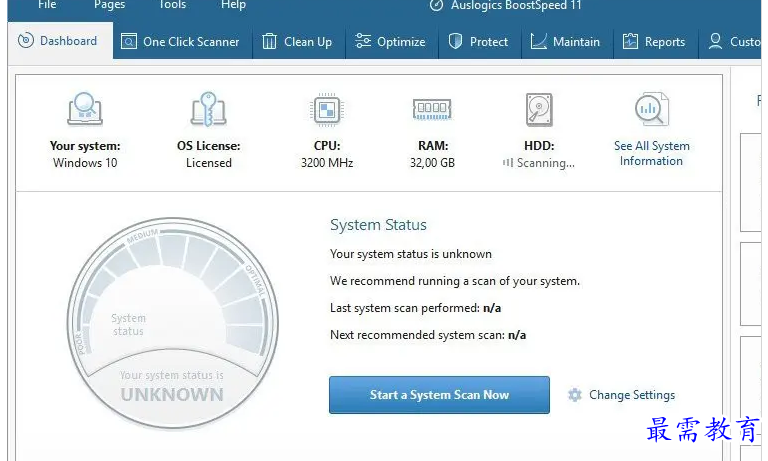
Task: Click the '3200 MHz' CPU value
Action: pyautogui.click(x=327, y=163)
